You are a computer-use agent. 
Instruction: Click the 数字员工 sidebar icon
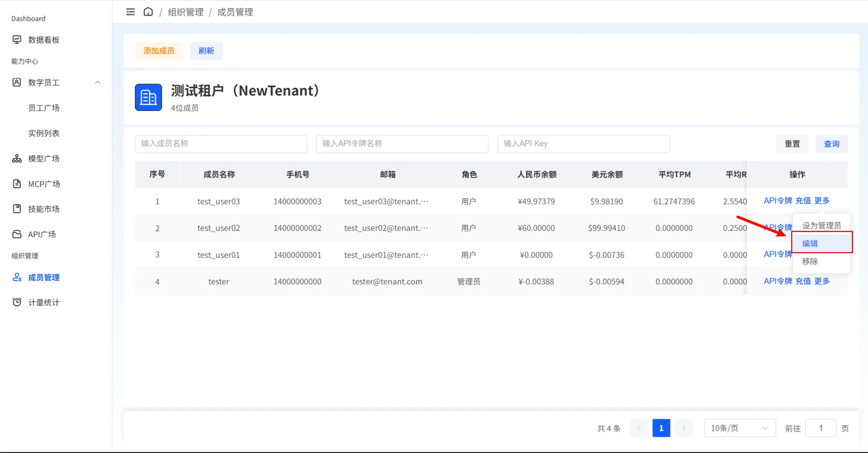(17, 83)
